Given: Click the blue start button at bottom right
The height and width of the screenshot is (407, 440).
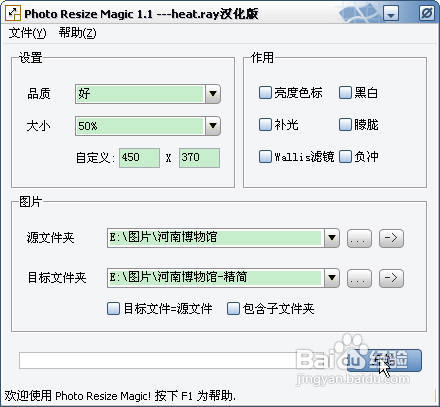Looking at the screenshot, I should (x=384, y=360).
